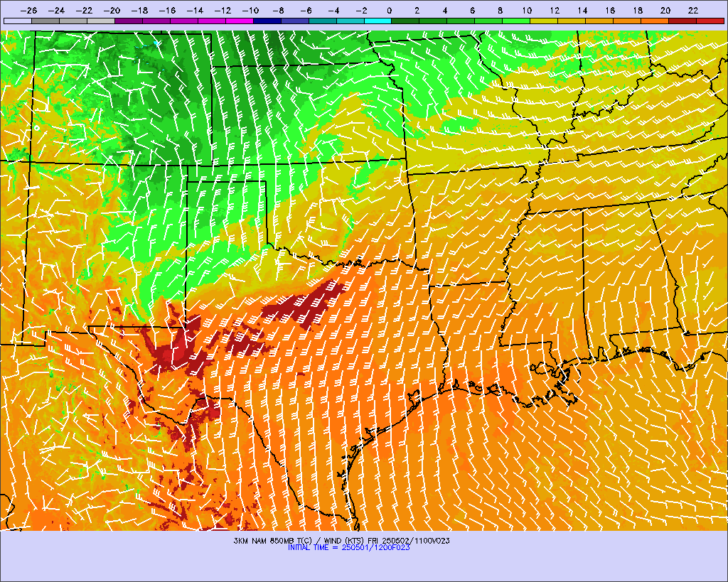Click the -24 scale label
Screen dimensions: 728x582
(x=57, y=10)
